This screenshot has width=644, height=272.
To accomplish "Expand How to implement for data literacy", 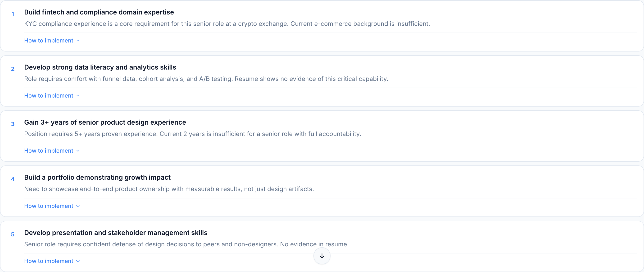I will [52, 96].
